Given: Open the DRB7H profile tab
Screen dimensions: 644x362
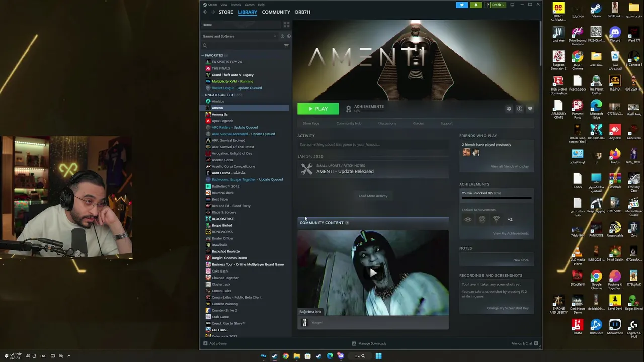Looking at the screenshot, I should [x=302, y=12].
